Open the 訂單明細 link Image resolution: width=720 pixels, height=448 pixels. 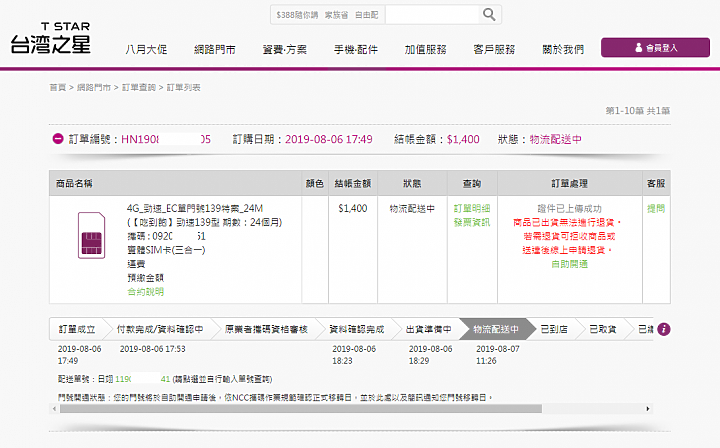(x=472, y=208)
